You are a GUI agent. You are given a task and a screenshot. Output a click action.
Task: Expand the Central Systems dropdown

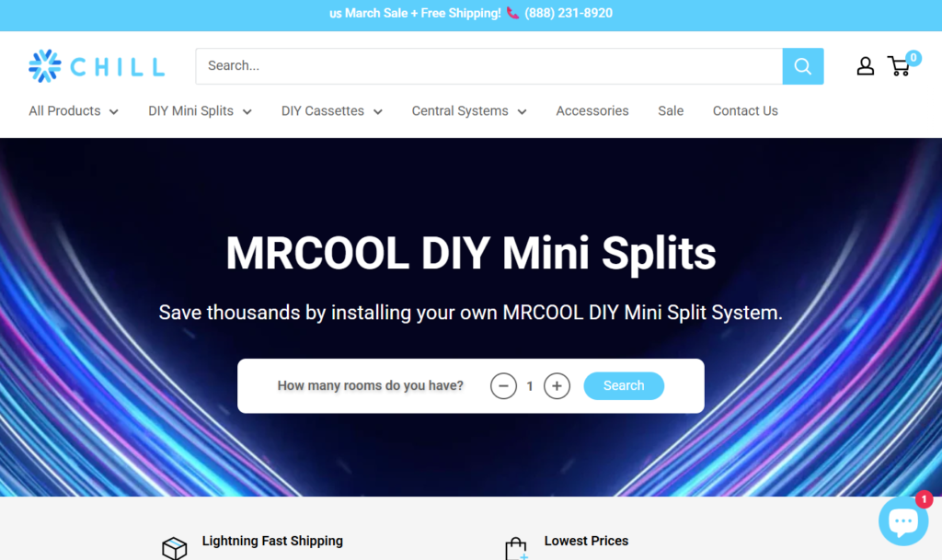pos(469,111)
